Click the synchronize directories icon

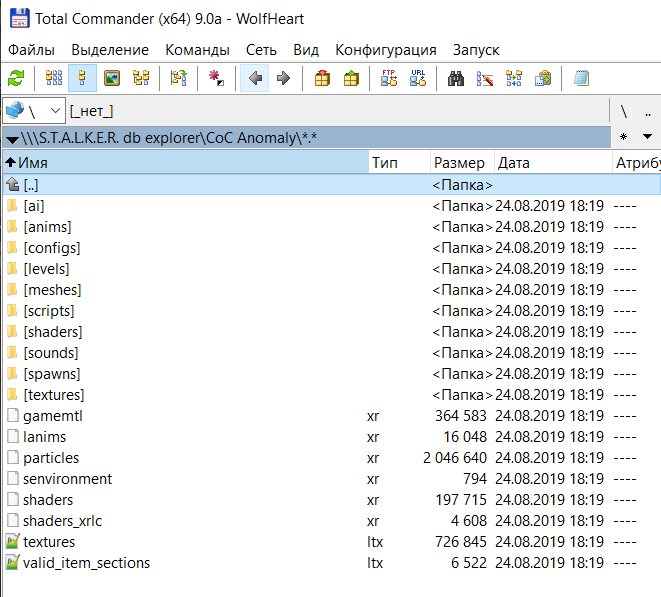pyautogui.click(x=514, y=78)
